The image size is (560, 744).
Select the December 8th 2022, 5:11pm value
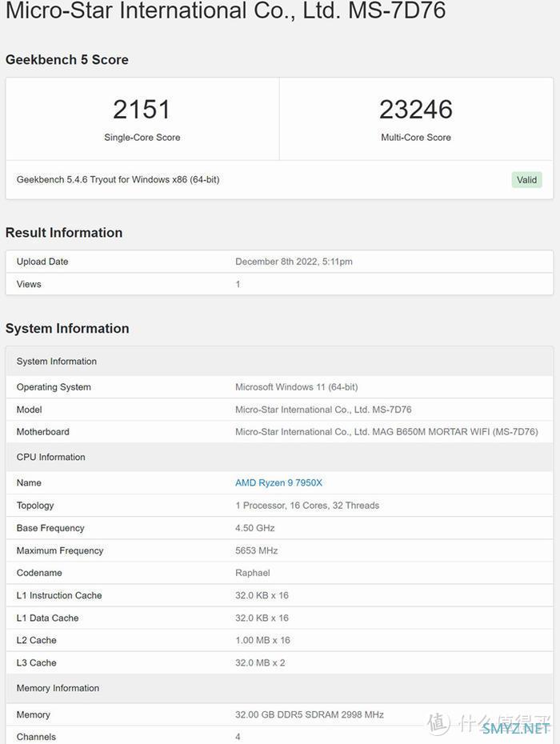[294, 262]
